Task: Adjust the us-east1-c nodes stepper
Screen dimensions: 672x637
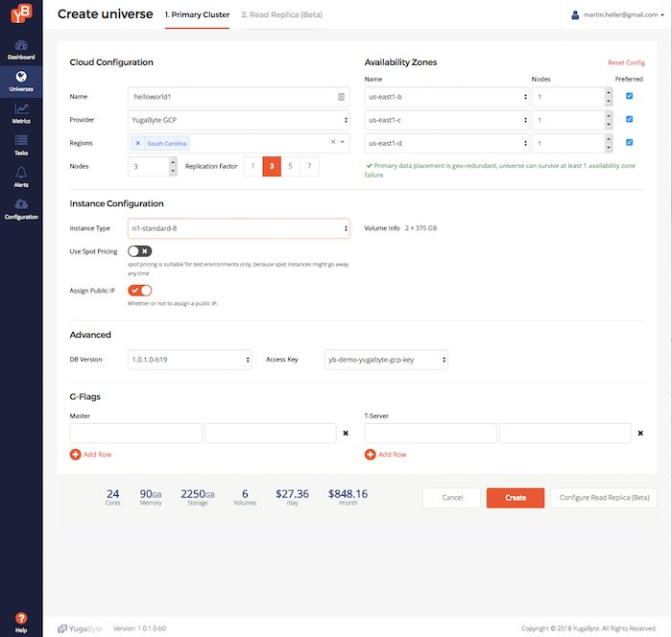Action: [609, 120]
